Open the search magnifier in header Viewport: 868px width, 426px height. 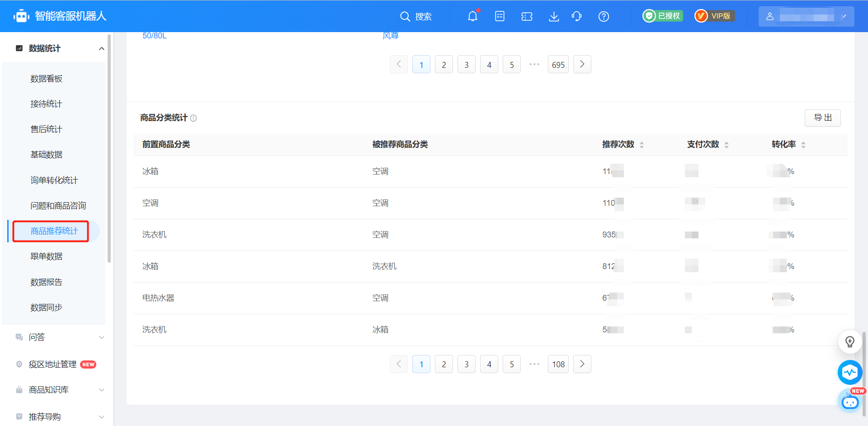click(x=405, y=17)
